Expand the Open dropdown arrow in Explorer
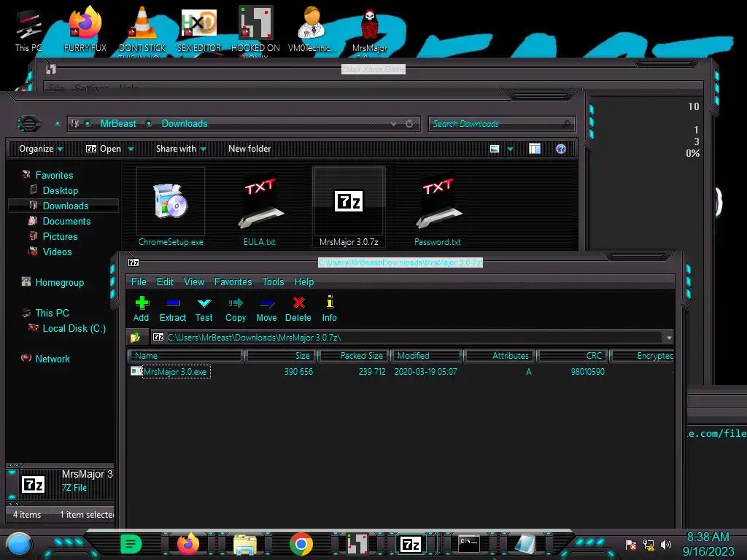This screenshot has height=560, width=747. [x=131, y=149]
